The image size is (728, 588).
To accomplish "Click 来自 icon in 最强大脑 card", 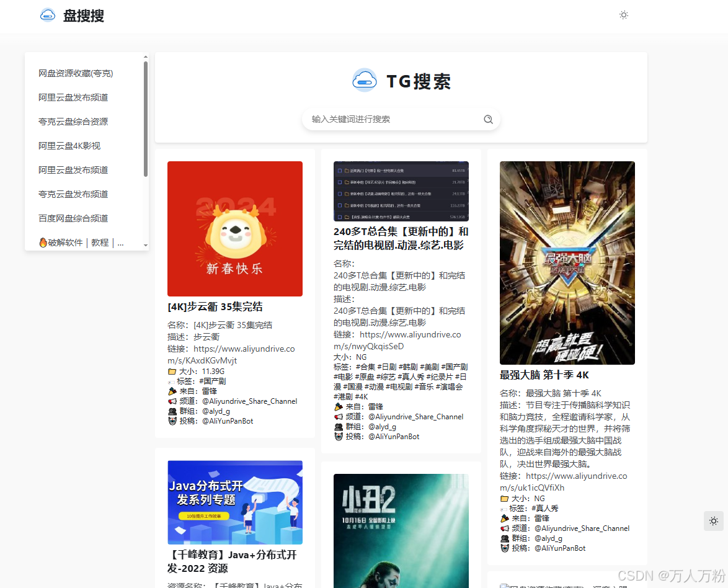I will (x=505, y=519).
